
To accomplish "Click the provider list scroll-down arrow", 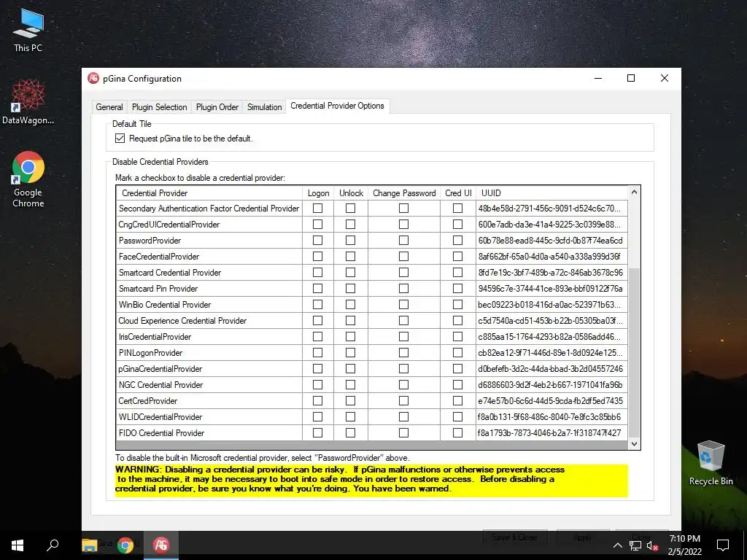I will pyautogui.click(x=634, y=443).
